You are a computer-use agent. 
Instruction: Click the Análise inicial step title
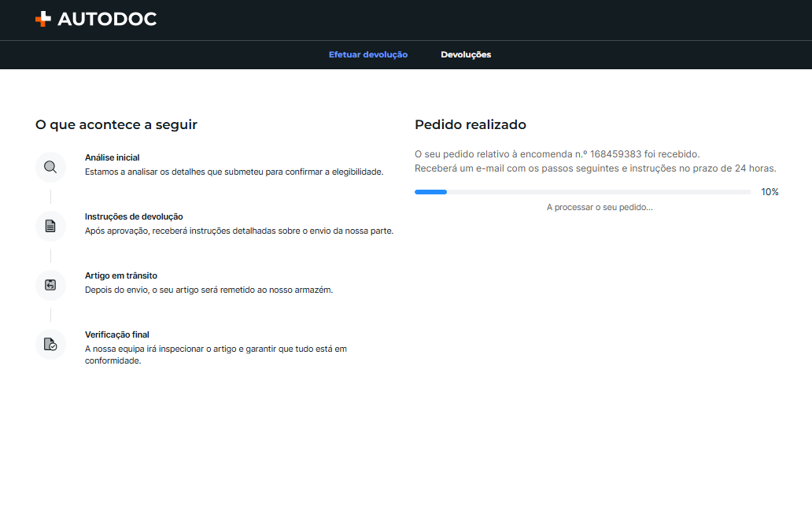coord(113,157)
